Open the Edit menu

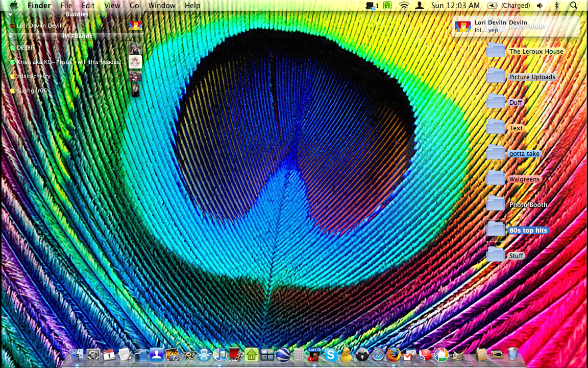pos(88,5)
